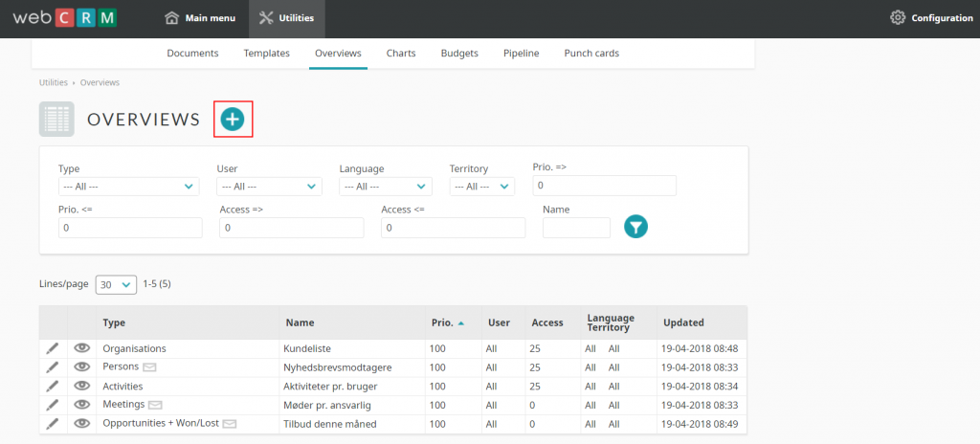
Task: Focus the Name filter input field
Action: tap(576, 229)
